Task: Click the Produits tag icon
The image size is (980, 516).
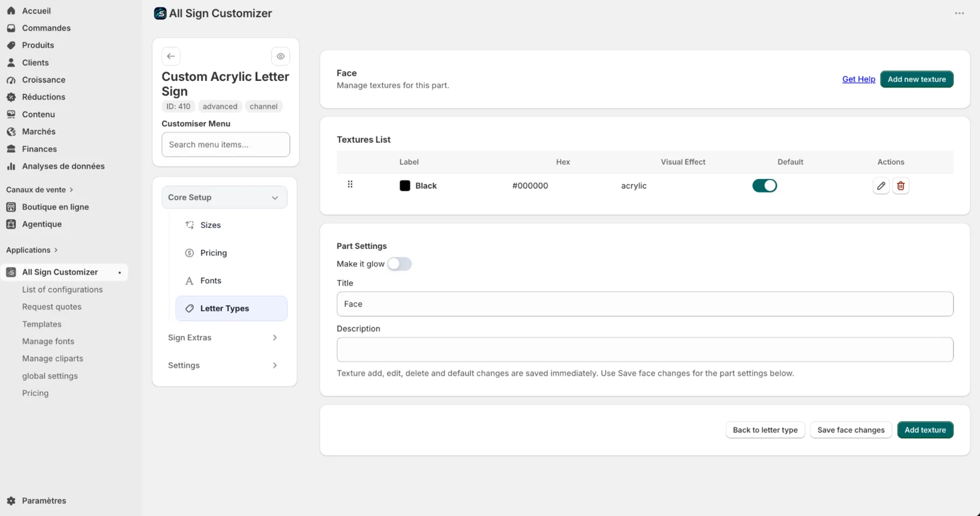Action: click(11, 45)
